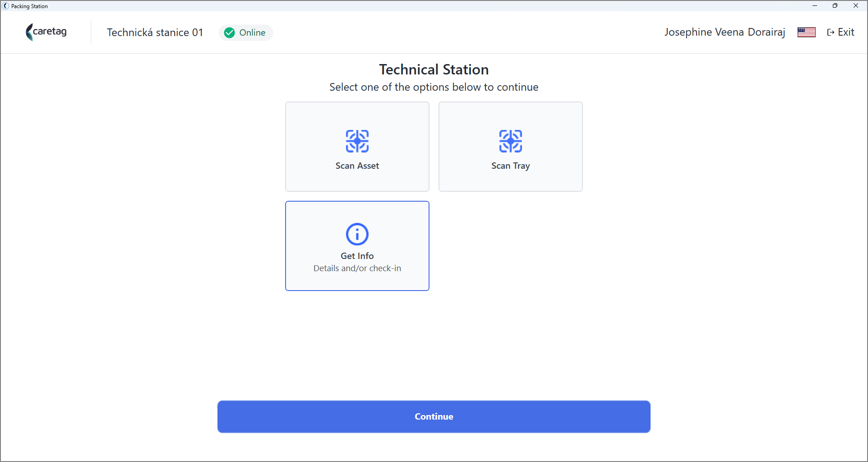Click the Exit button
868x462 pixels.
pos(840,32)
